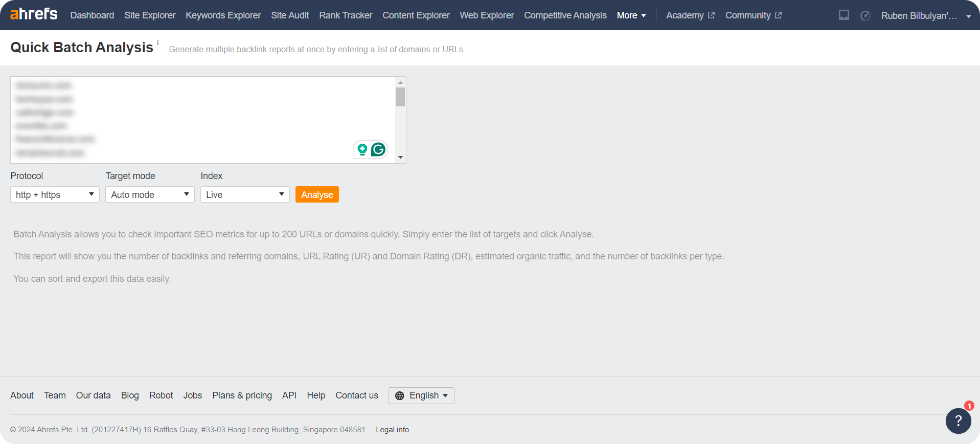Open the Index dropdown set to Live

[x=245, y=194]
